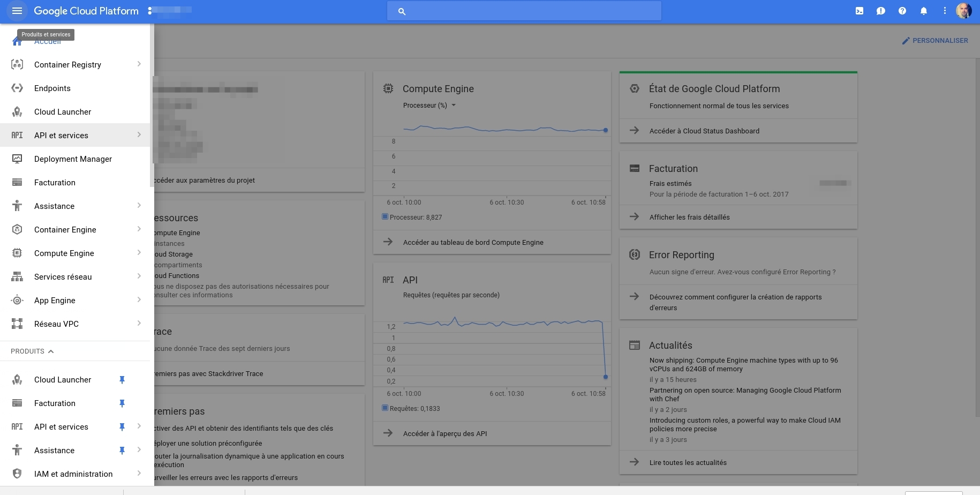
Task: Click the Facturation card icon
Action: click(635, 168)
